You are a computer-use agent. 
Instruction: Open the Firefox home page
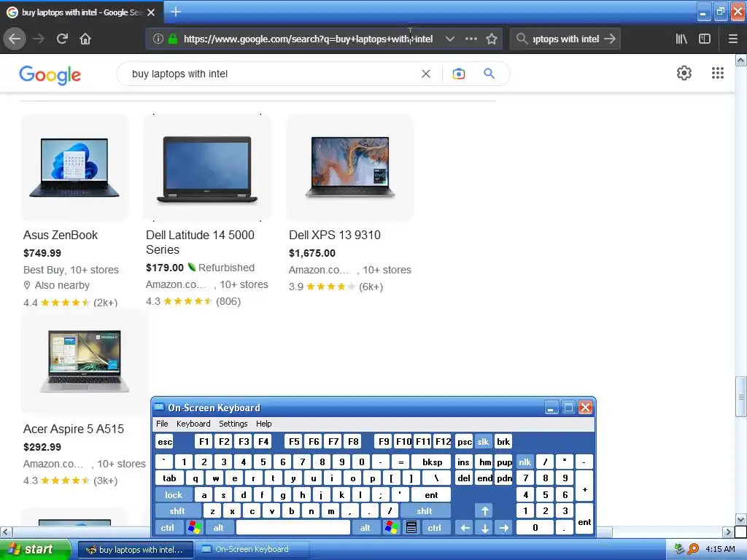tap(85, 39)
